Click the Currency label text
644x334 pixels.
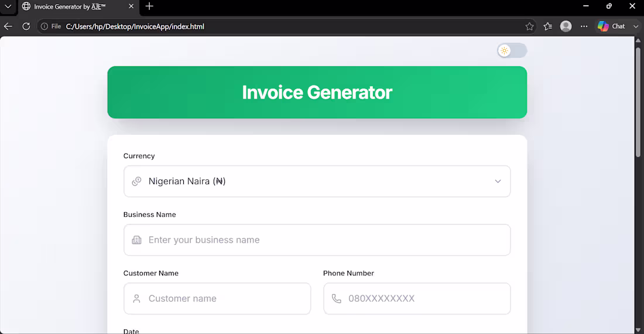[x=139, y=156]
